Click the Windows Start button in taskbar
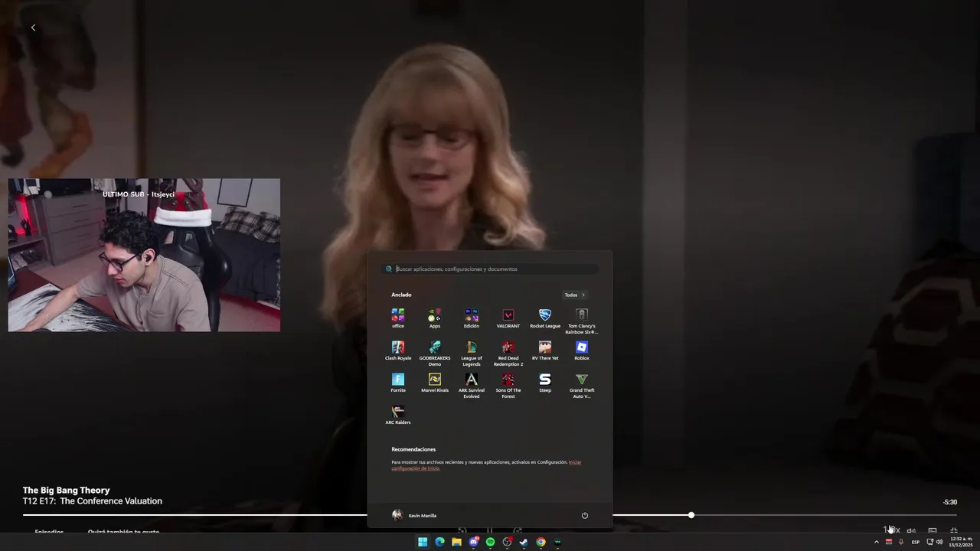This screenshot has height=551, width=980. coord(423,542)
